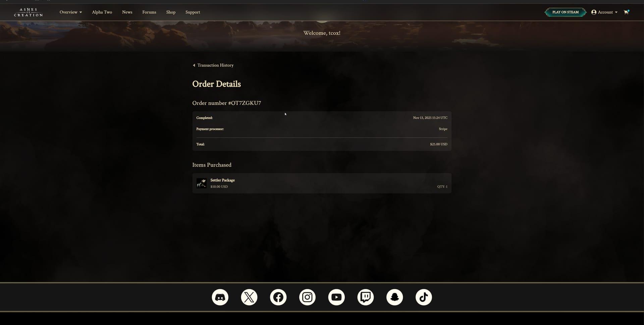This screenshot has height=325, width=644.
Task: Open the X (Twitter) social icon
Action: pyautogui.click(x=249, y=297)
